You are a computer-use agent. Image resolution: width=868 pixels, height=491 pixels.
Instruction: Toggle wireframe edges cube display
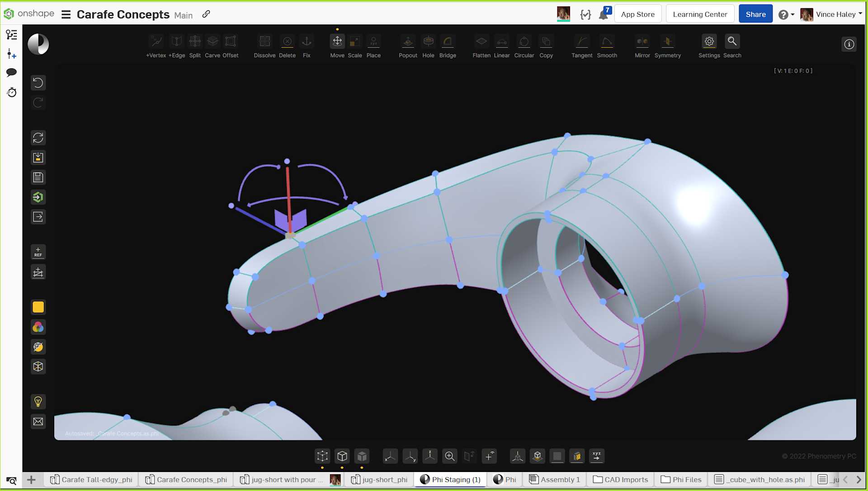(x=342, y=456)
